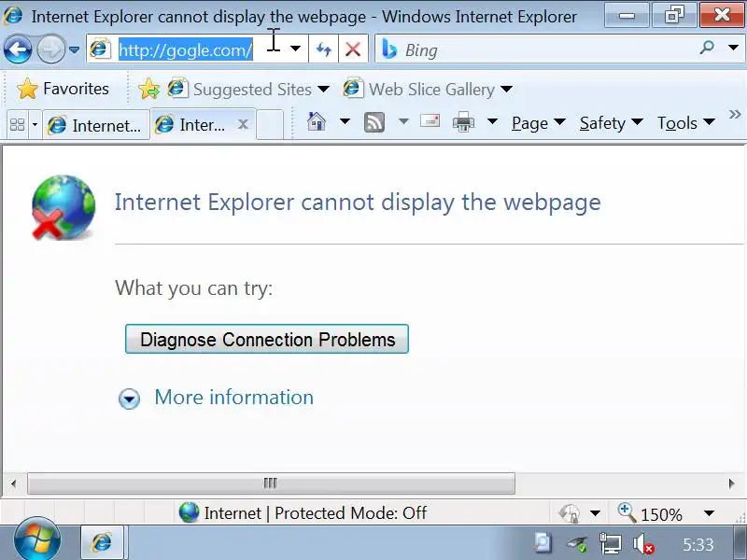The height and width of the screenshot is (560, 747).
Task: Click the search magnifier icon
Action: (707, 48)
